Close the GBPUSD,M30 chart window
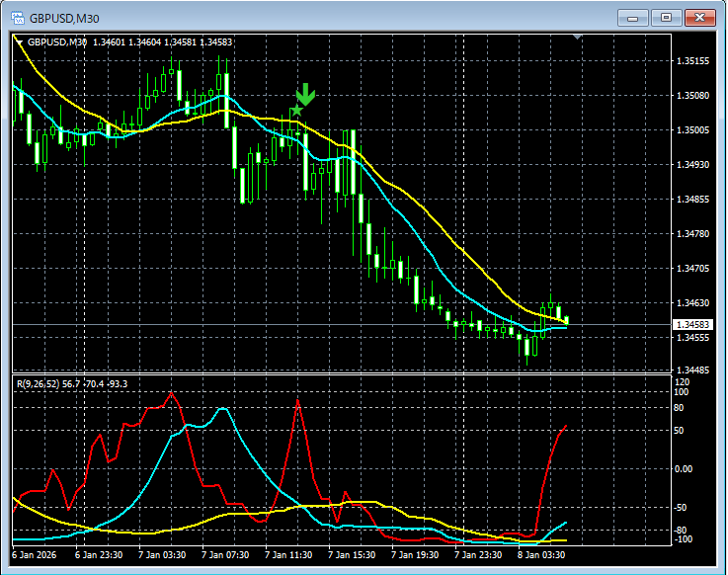 [699, 18]
